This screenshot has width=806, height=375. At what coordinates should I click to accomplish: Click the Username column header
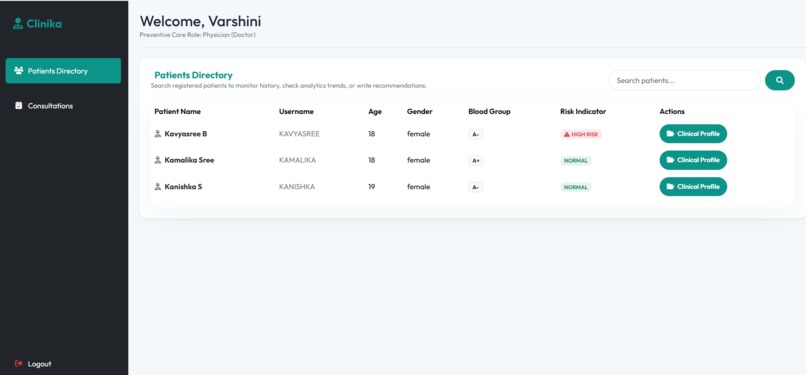tap(296, 111)
